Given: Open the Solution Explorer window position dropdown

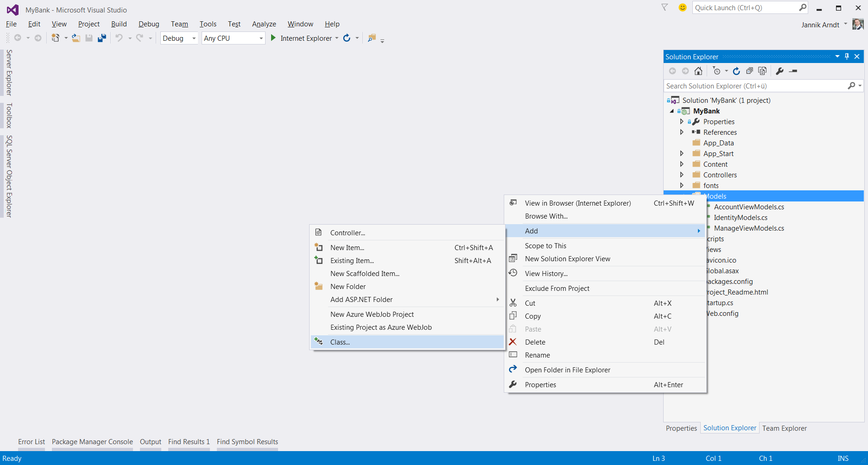Looking at the screenshot, I should [837, 57].
